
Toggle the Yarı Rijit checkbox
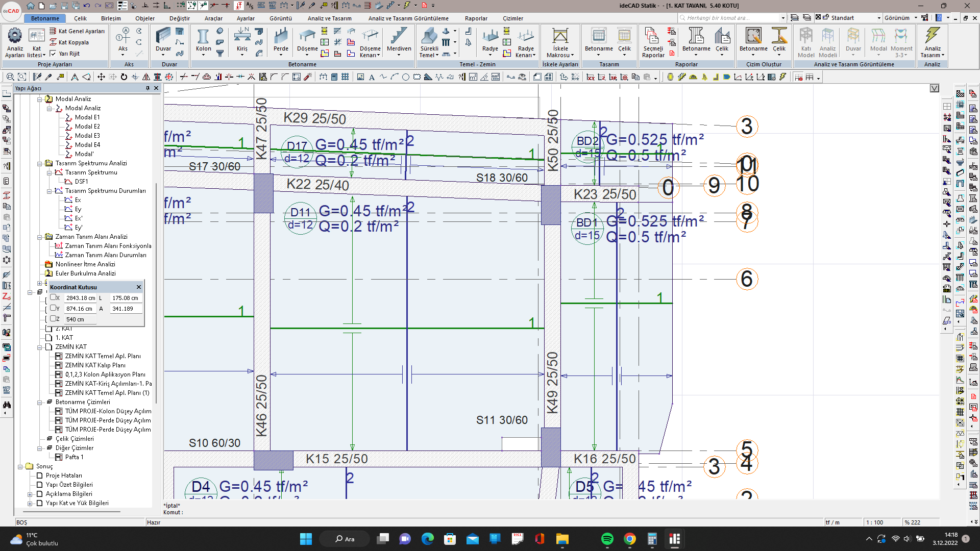53,53
